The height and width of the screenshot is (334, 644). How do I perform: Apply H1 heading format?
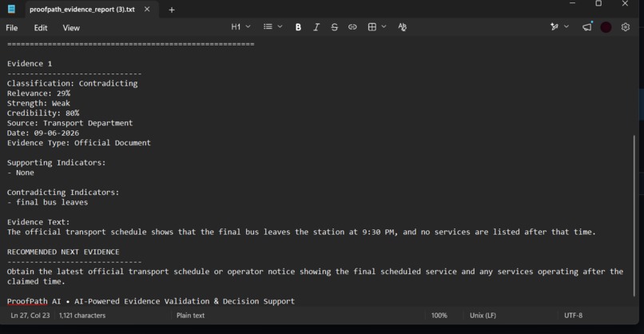click(x=236, y=26)
